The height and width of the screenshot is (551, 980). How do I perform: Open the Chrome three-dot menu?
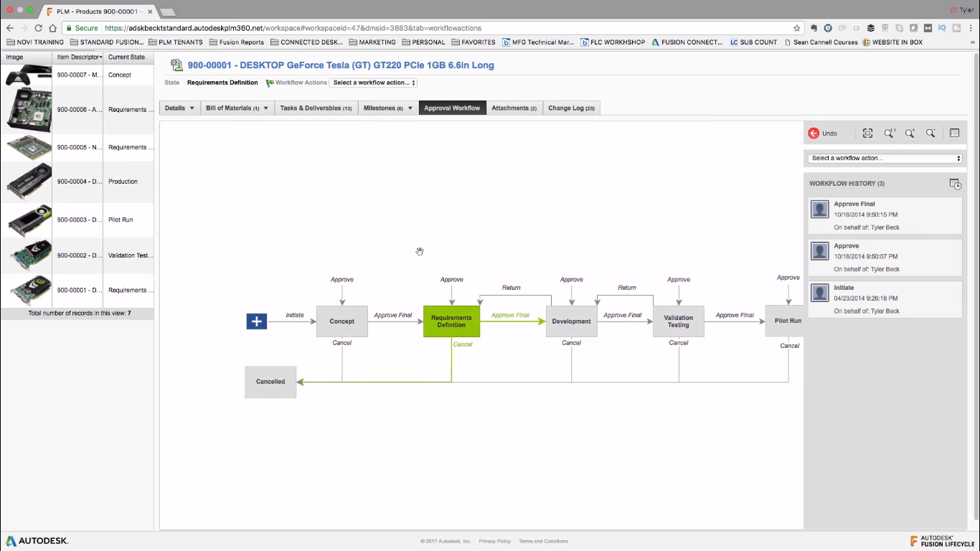[971, 28]
